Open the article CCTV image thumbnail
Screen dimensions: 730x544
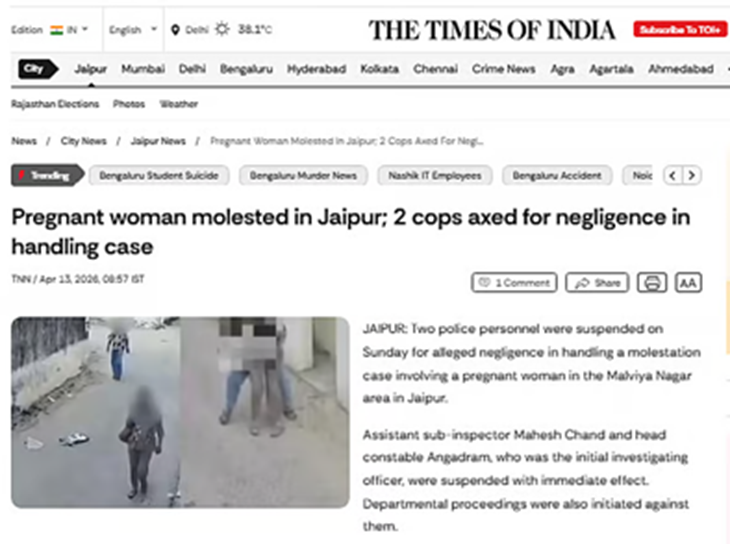tap(180, 413)
